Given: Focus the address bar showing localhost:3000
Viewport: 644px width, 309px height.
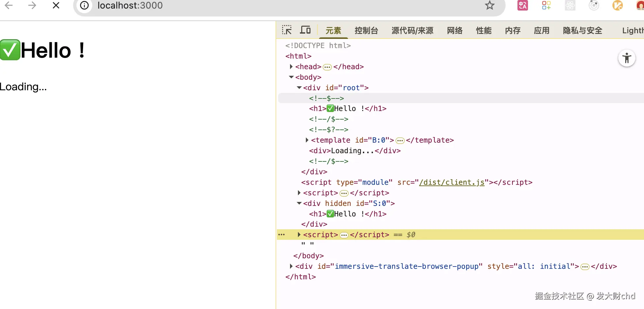Looking at the screenshot, I should coord(290,5).
